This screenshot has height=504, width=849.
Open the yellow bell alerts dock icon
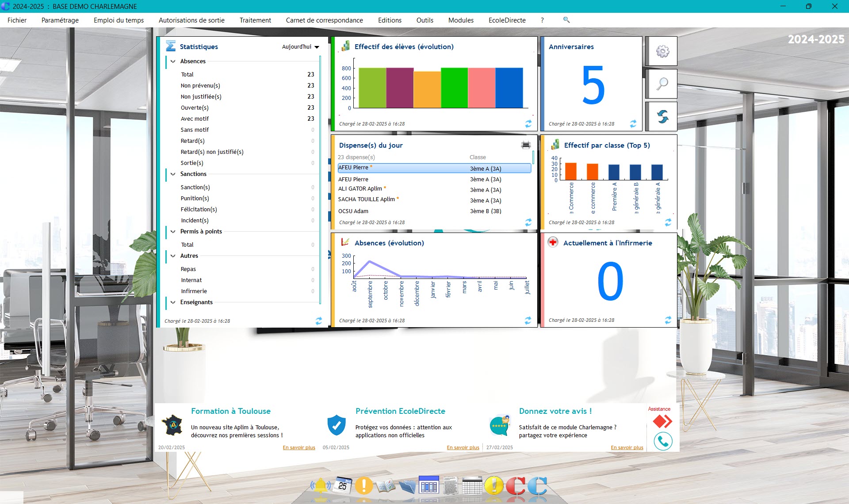pos(321,486)
